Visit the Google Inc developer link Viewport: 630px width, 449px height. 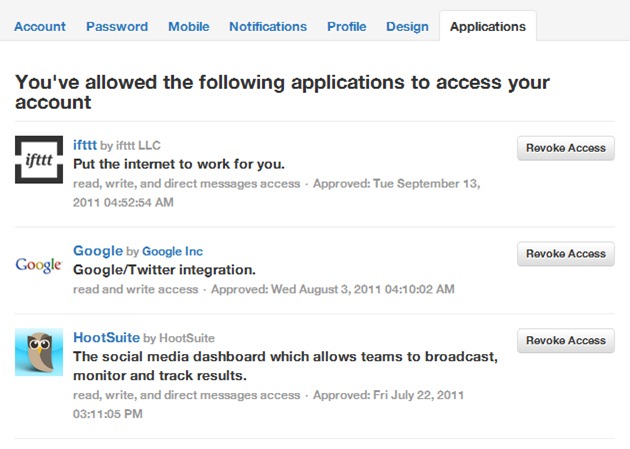(x=172, y=252)
